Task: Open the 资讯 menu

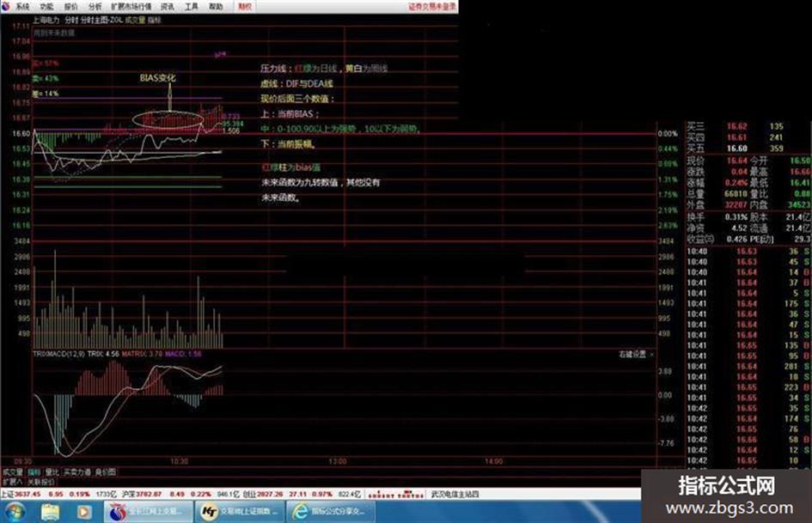Action: tap(168, 7)
